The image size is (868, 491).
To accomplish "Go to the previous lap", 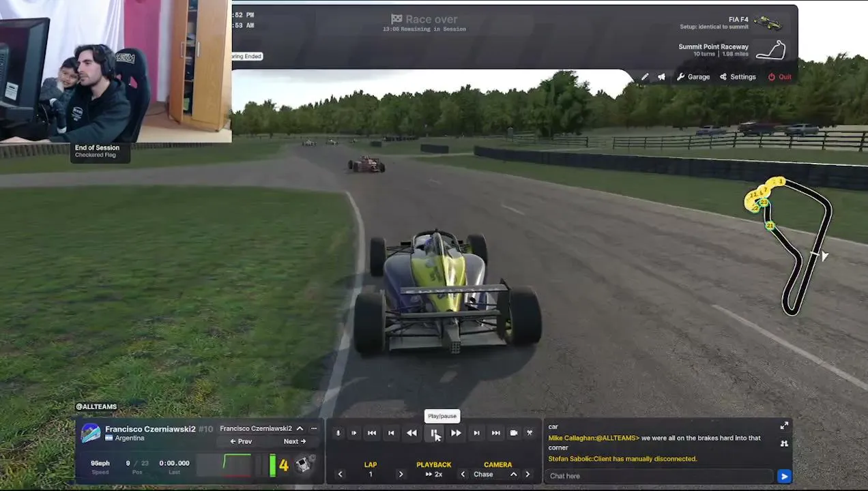I will click(340, 475).
